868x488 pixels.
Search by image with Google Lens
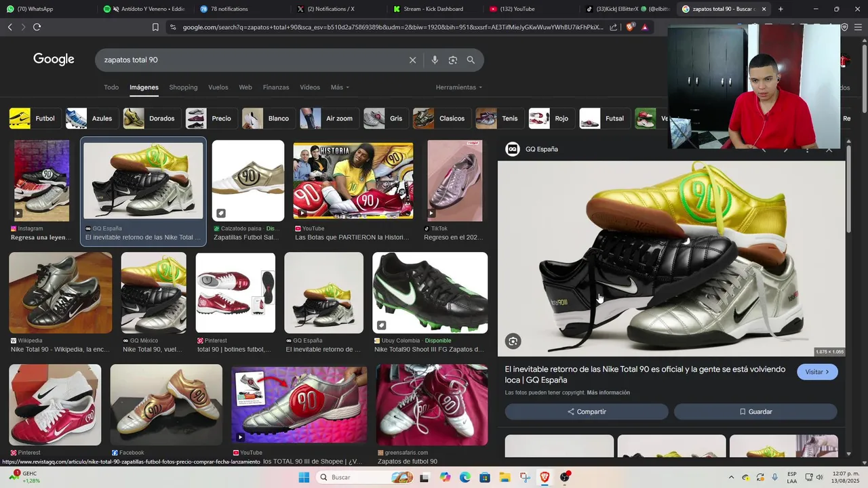click(452, 60)
